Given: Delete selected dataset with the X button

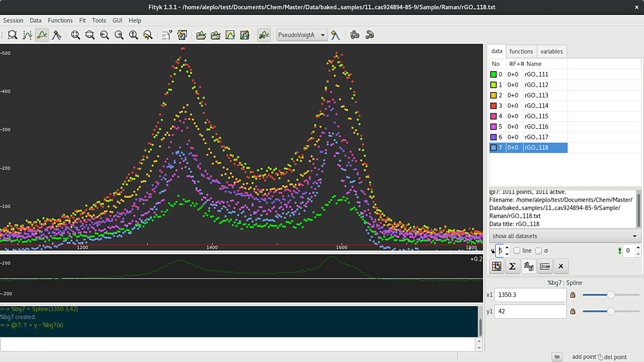Looking at the screenshot, I should [560, 266].
